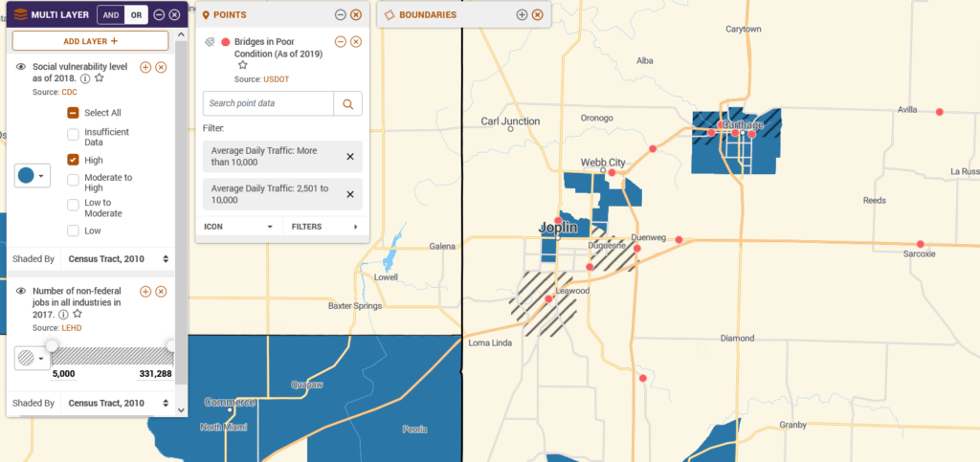
Task: Remove the Social vulnerability layer
Action: [x=161, y=67]
